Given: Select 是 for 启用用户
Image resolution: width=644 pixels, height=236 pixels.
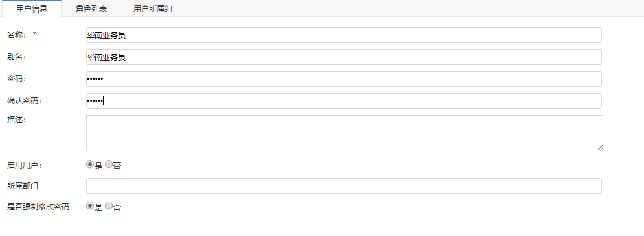Looking at the screenshot, I should (90, 165).
